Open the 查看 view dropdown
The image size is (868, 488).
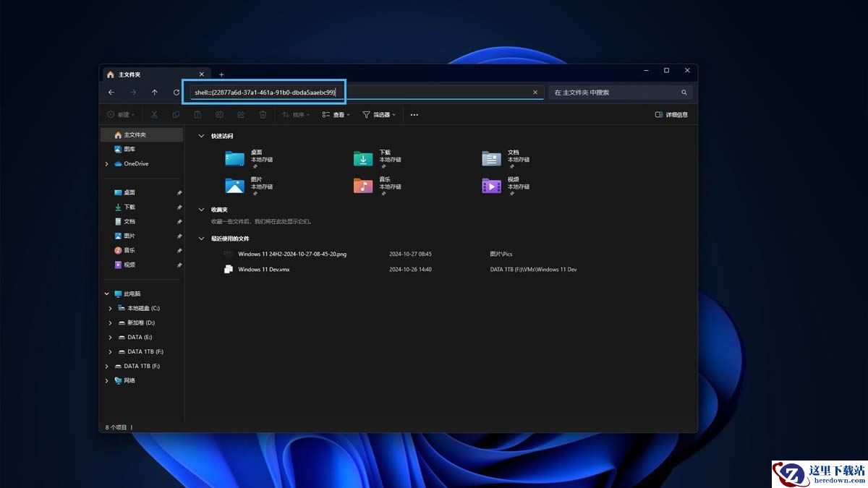[336, 114]
